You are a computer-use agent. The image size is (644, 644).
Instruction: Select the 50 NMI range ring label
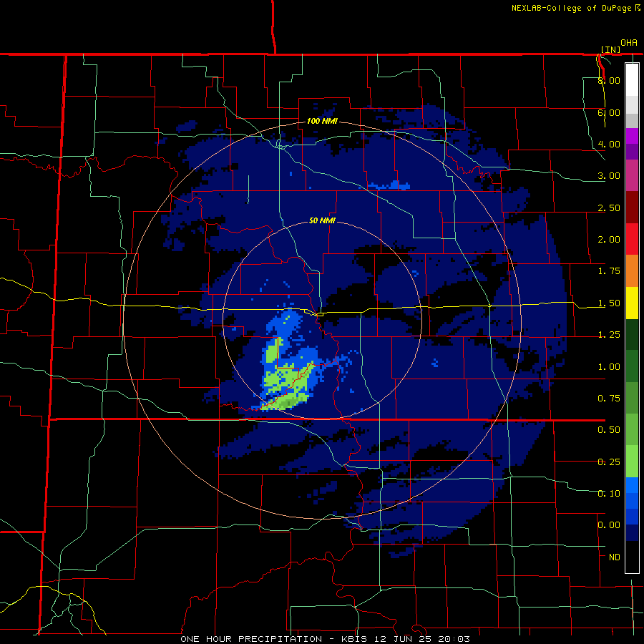[323, 220]
